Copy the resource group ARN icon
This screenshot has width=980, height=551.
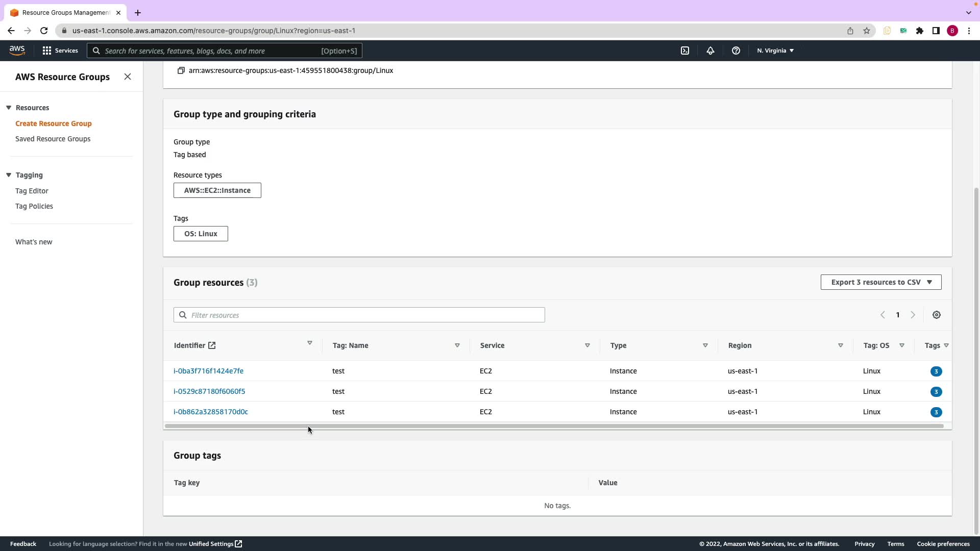click(181, 70)
